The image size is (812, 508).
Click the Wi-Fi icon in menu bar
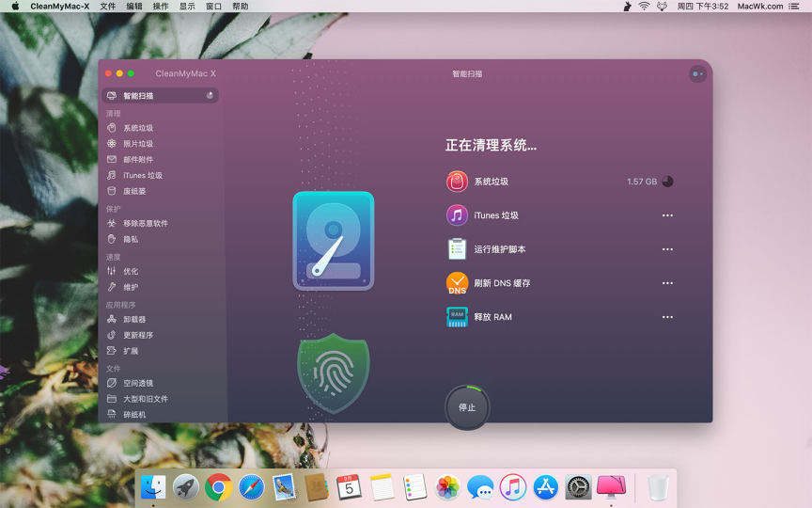coord(644,6)
